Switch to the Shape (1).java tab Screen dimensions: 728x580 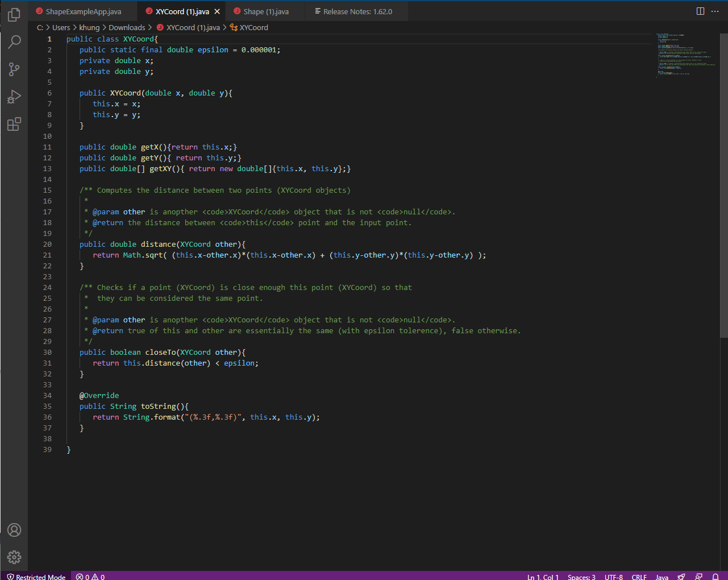point(266,11)
